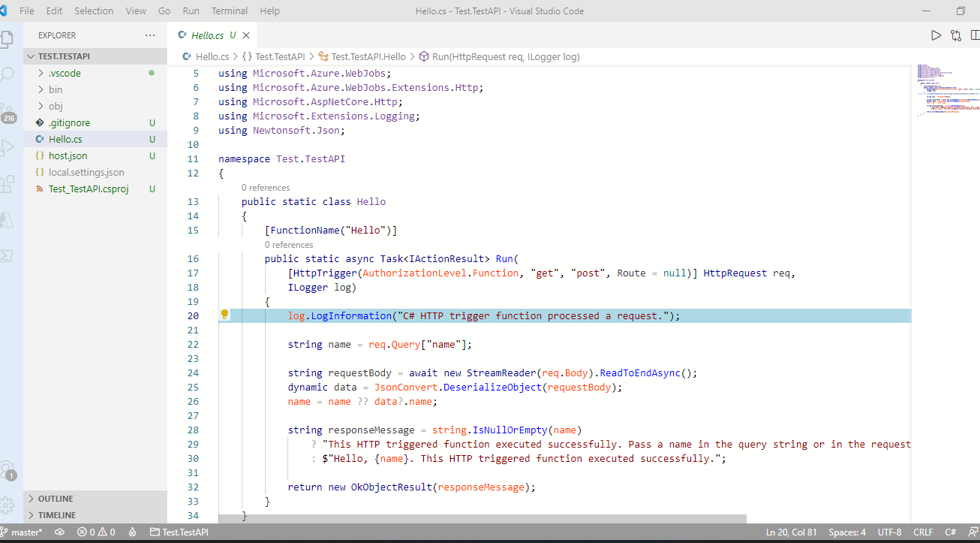
Task: Close the Hello.cs editor tab
Action: (246, 35)
